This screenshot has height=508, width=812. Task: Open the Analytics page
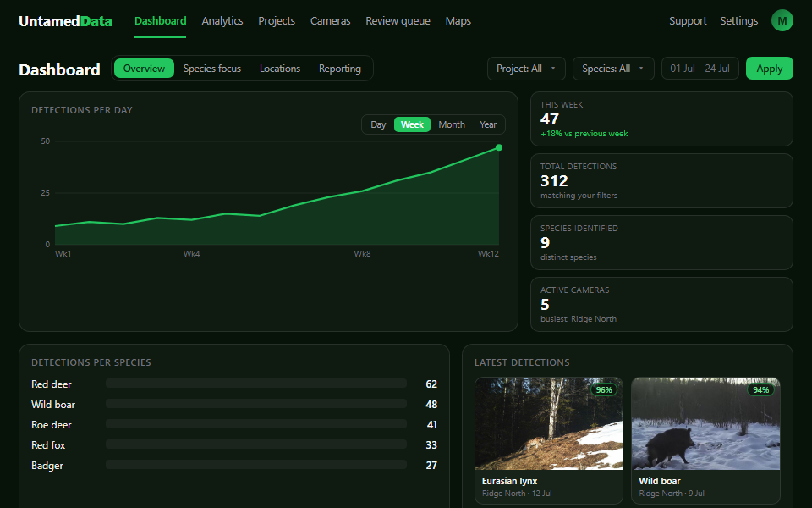[222, 20]
